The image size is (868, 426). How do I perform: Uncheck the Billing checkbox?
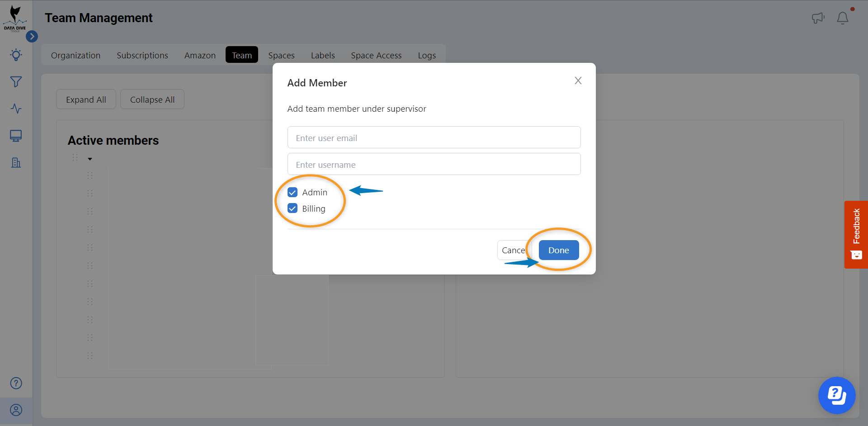click(x=292, y=208)
